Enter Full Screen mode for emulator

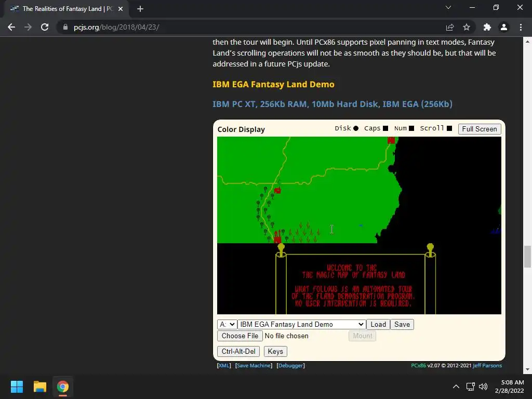click(480, 129)
